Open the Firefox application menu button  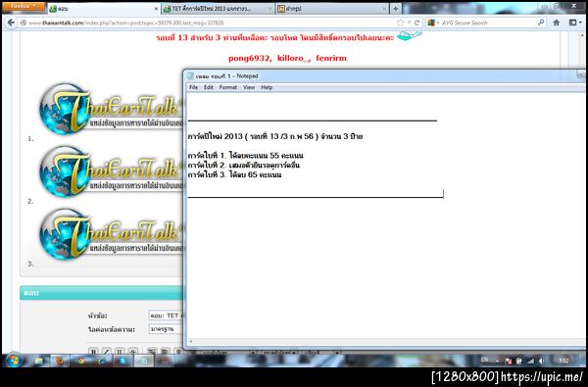pyautogui.click(x=24, y=7)
